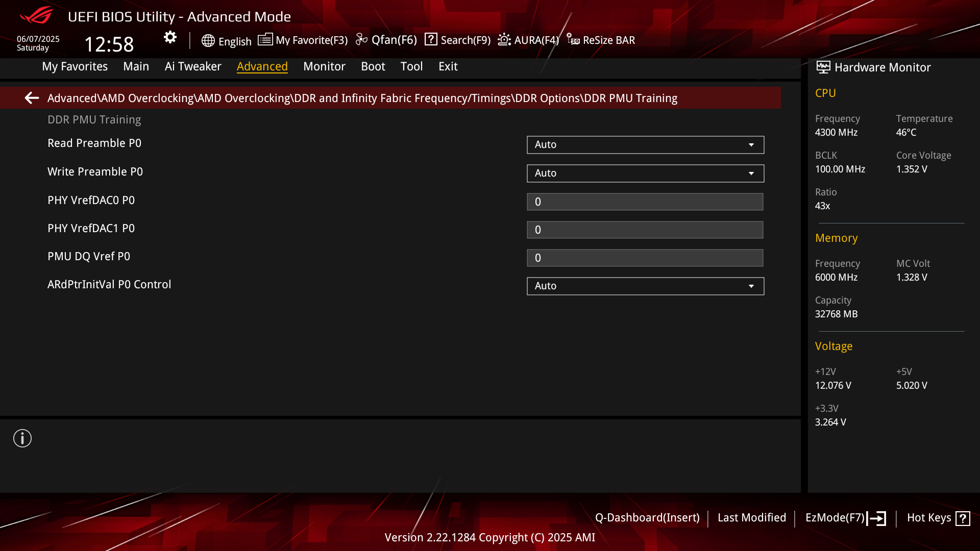Click the globe language icon
Screen dimensions: 980x551
208,41
